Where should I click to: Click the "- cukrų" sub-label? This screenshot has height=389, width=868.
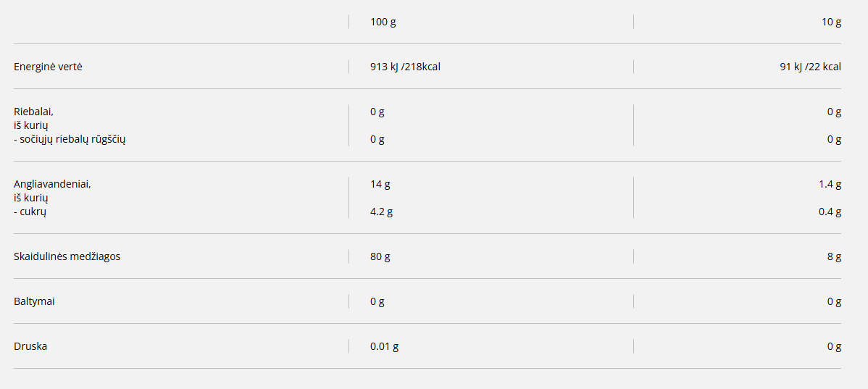point(30,212)
